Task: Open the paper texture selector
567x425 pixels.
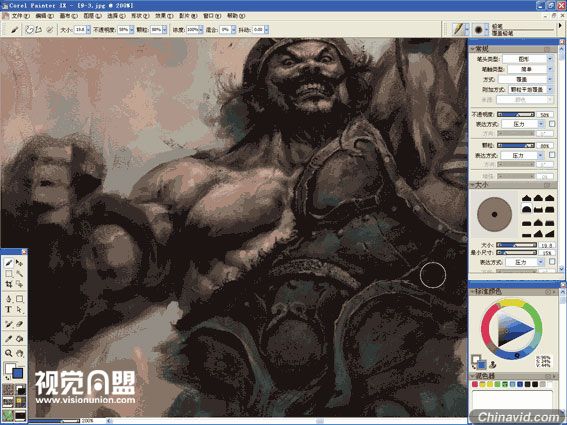Action: point(8,390)
